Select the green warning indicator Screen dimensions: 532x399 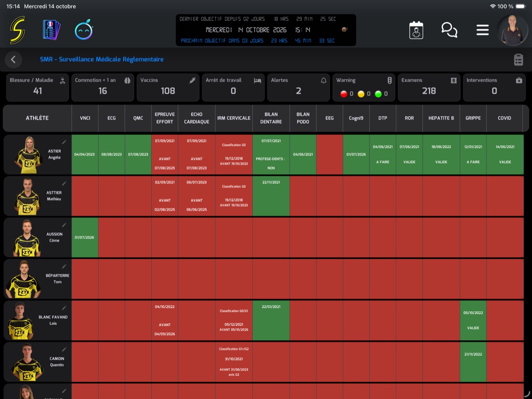(378, 94)
